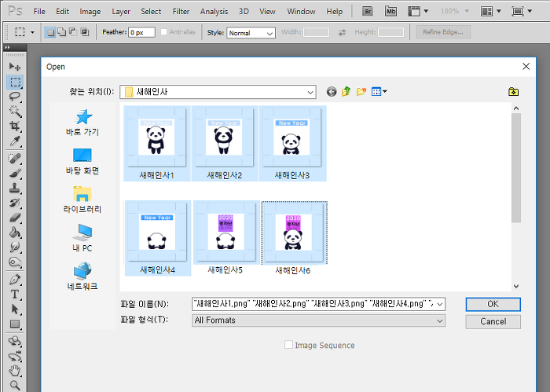
Task: Open the All Formats file type dropdown
Action: [x=439, y=320]
